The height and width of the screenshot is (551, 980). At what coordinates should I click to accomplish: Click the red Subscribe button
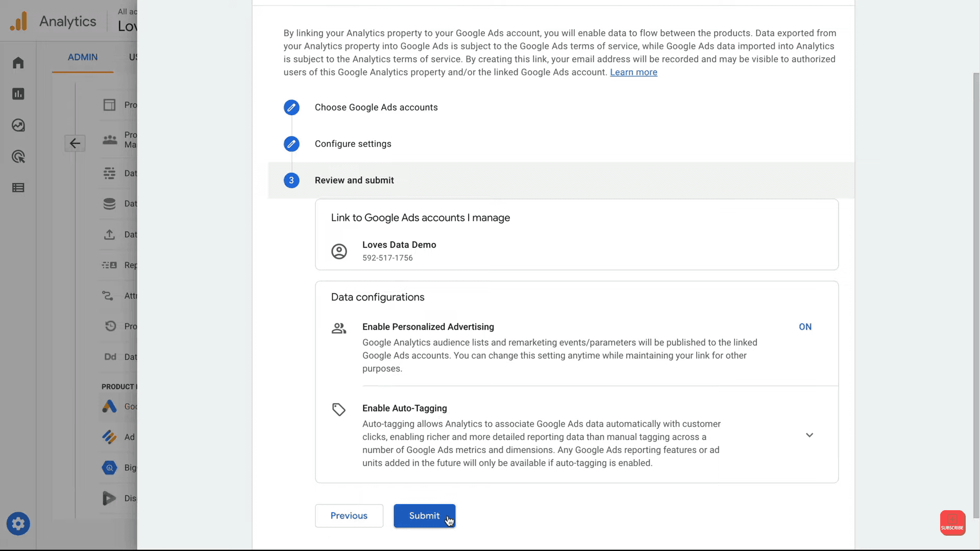point(952,523)
